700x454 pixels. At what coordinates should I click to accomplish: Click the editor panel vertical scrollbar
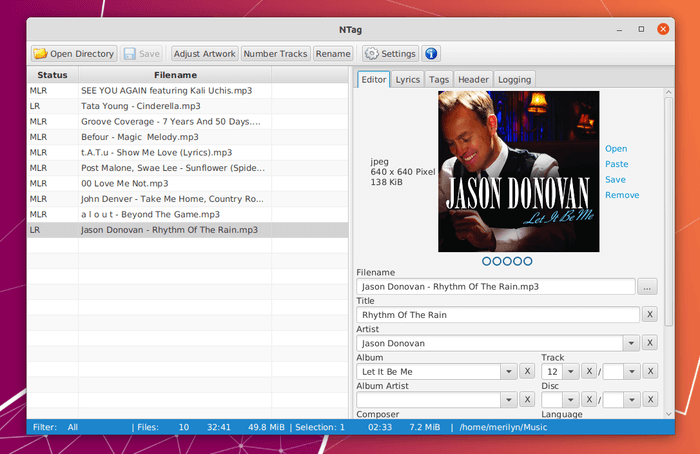(x=668, y=212)
